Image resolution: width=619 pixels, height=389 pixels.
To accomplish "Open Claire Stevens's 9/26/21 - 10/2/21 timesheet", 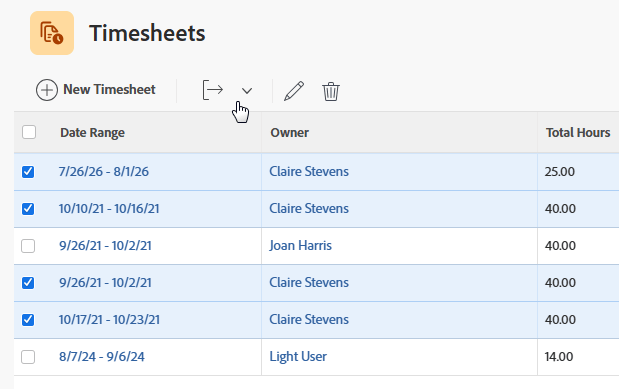I will pos(105,283).
